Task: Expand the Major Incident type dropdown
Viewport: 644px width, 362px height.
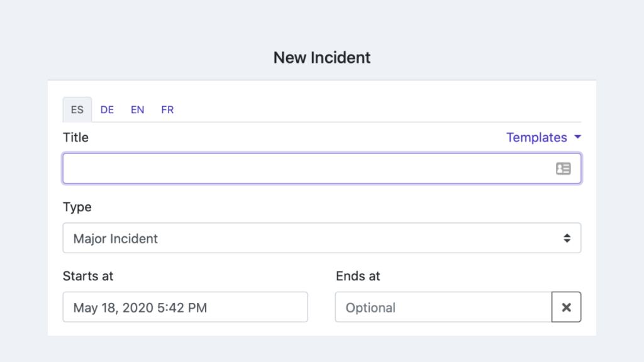Action: 322,238
